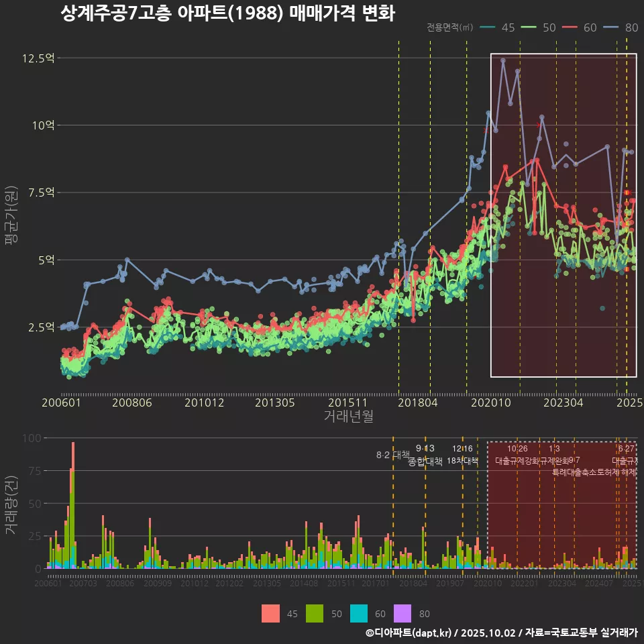Click the 45 line legend marker at top
The width and height of the screenshot is (644, 644).
[x=488, y=28]
